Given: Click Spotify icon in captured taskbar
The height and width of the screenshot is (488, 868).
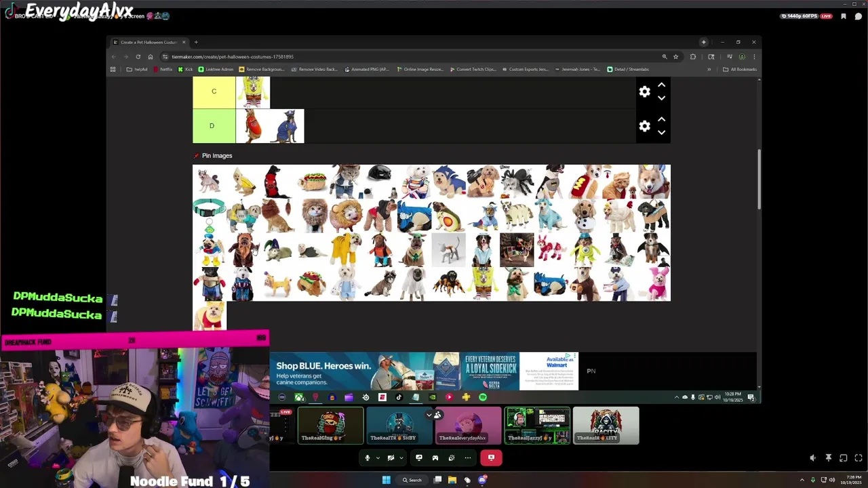Looking at the screenshot, I should click(x=483, y=397).
